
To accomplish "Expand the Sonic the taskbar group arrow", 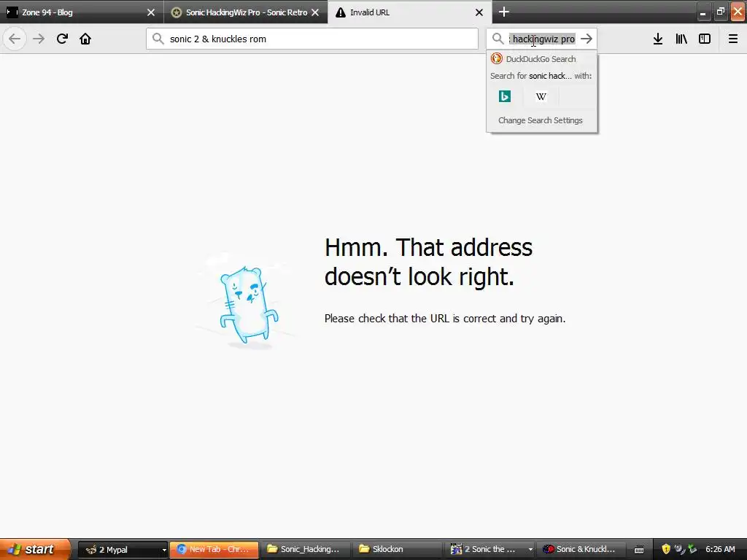I will 530,550.
